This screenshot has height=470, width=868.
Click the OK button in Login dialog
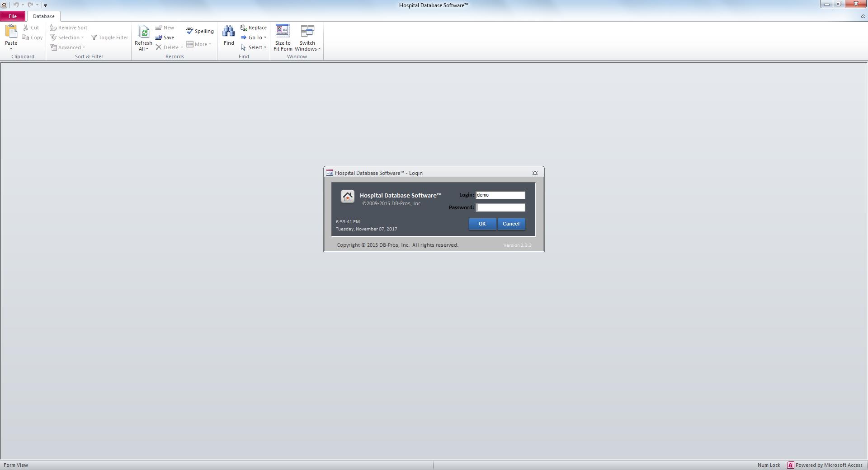pos(482,224)
